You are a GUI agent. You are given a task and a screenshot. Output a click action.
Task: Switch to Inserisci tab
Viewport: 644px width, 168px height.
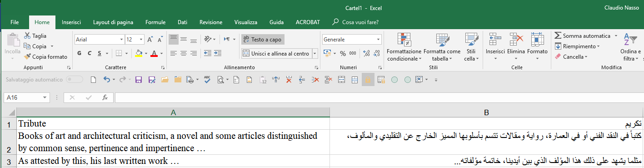71,22
